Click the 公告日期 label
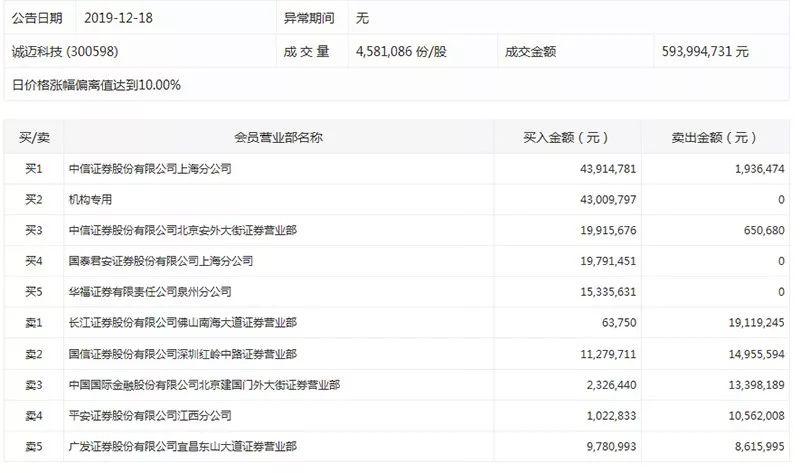Screen dimensions: 800x473 37,18
